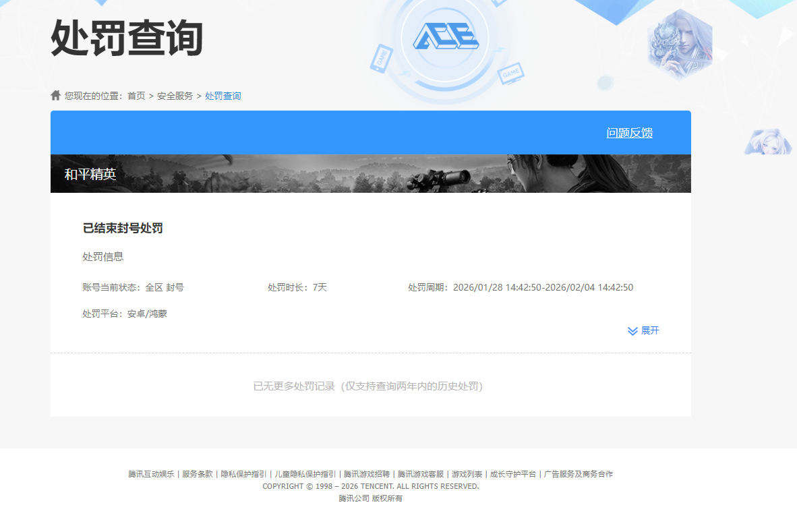Click the hexagon character artwork thumbnail
The width and height of the screenshot is (797, 532).
click(x=680, y=45)
